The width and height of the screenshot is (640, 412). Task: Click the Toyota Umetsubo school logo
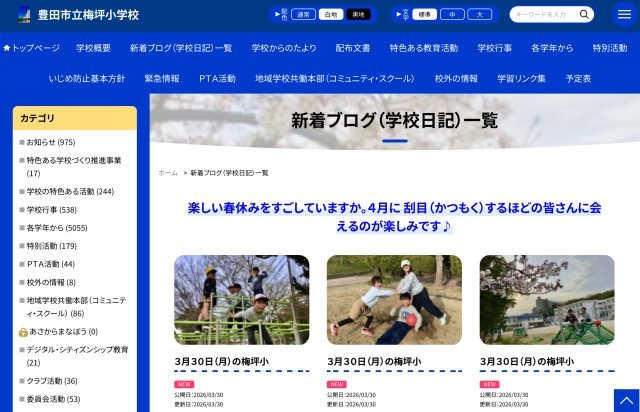24,15
